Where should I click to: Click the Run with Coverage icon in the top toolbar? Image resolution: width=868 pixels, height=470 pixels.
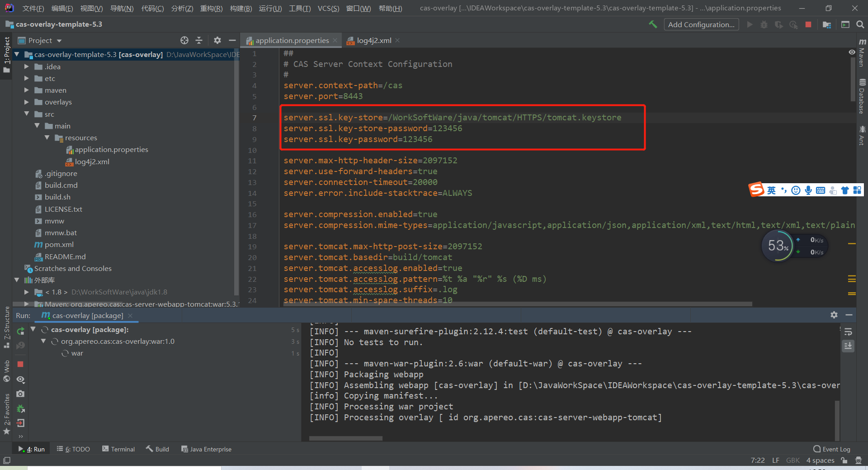point(778,24)
